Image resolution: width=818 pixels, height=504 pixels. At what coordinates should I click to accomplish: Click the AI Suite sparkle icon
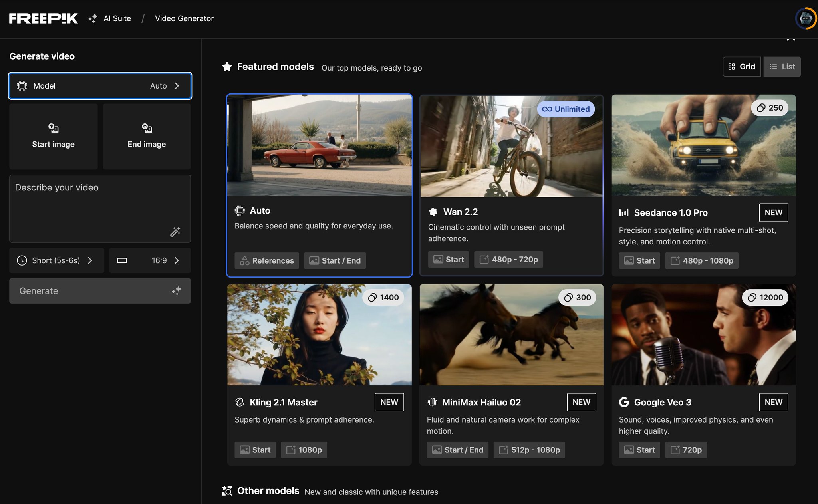pyautogui.click(x=93, y=18)
